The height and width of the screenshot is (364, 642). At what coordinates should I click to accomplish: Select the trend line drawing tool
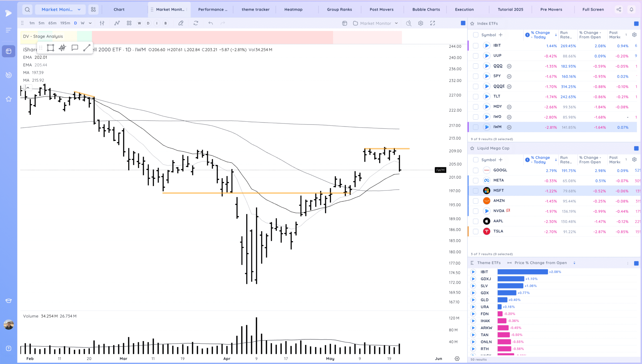tap(87, 48)
